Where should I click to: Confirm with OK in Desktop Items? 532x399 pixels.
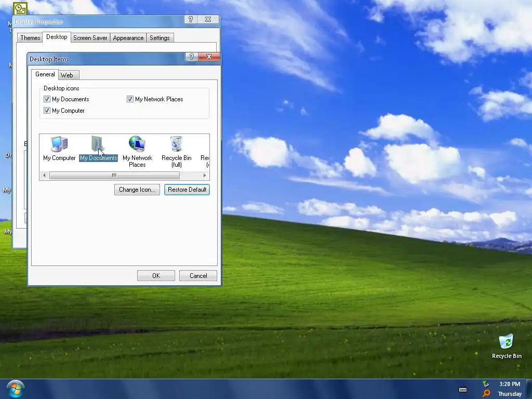point(156,275)
